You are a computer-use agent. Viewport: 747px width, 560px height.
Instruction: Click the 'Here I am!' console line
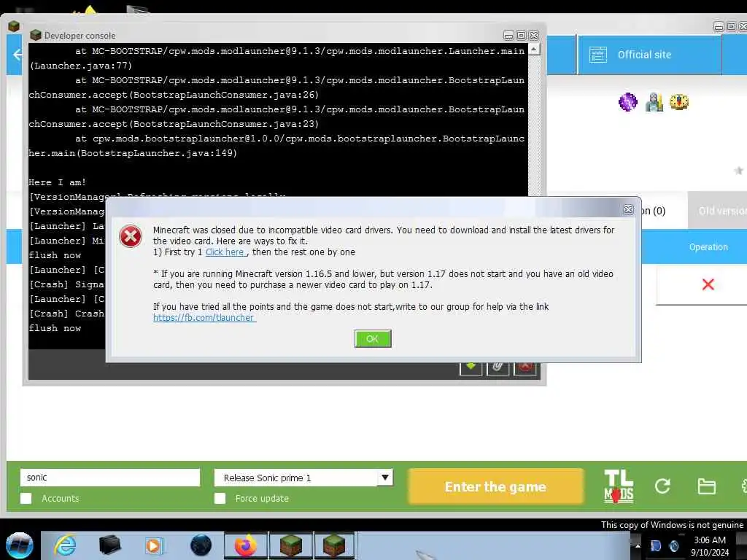click(57, 182)
